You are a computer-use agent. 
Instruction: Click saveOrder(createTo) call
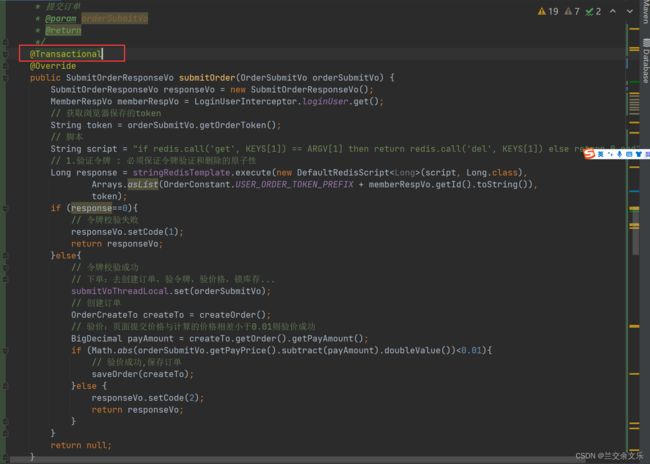coord(143,374)
